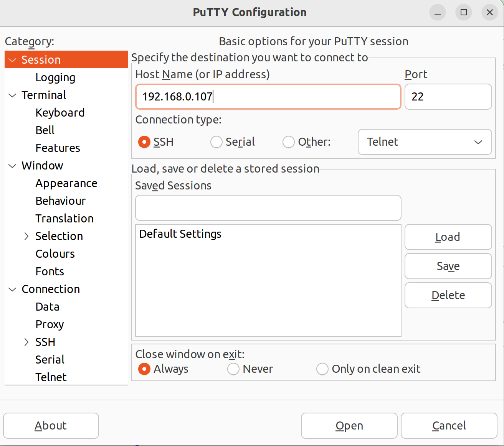Screen dimensions: 504x446
Task: Collapse the Session category chevron
Action: [x=13, y=60]
